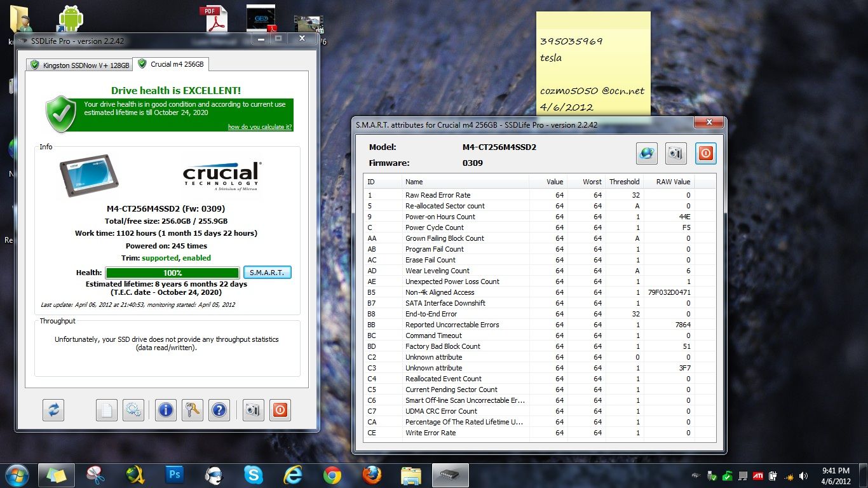Click the 100% health progress bar
The width and height of the screenshot is (868, 488).
172,273
